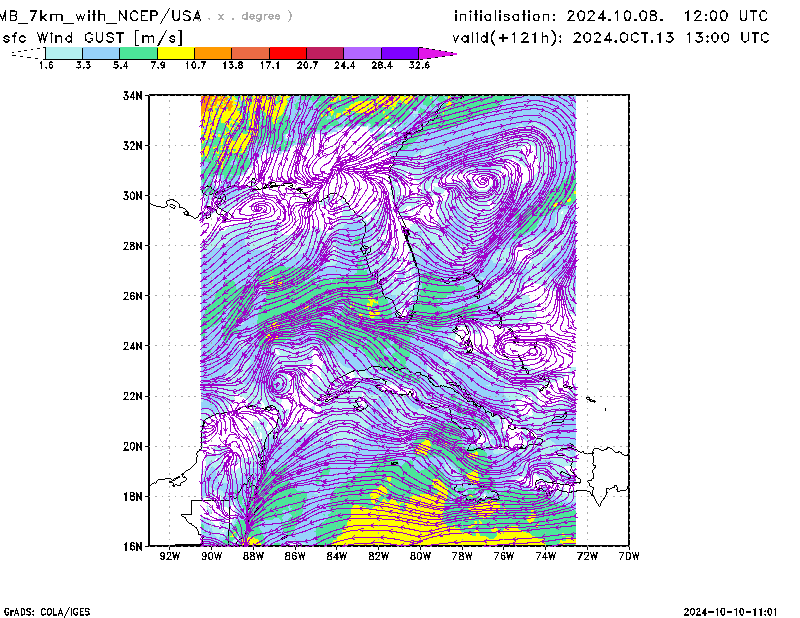This screenshot has width=800, height=618.
Task: Click the 84W longitude label
Action: pos(337,556)
